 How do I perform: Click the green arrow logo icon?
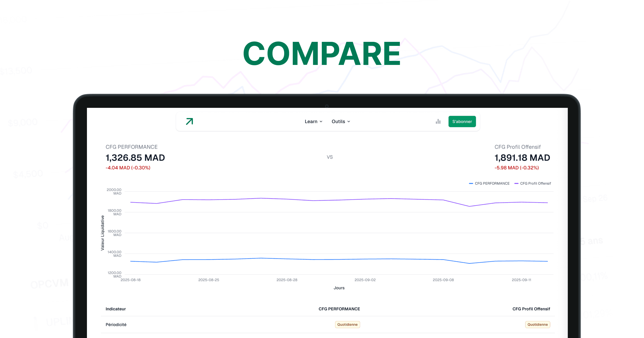(x=189, y=122)
